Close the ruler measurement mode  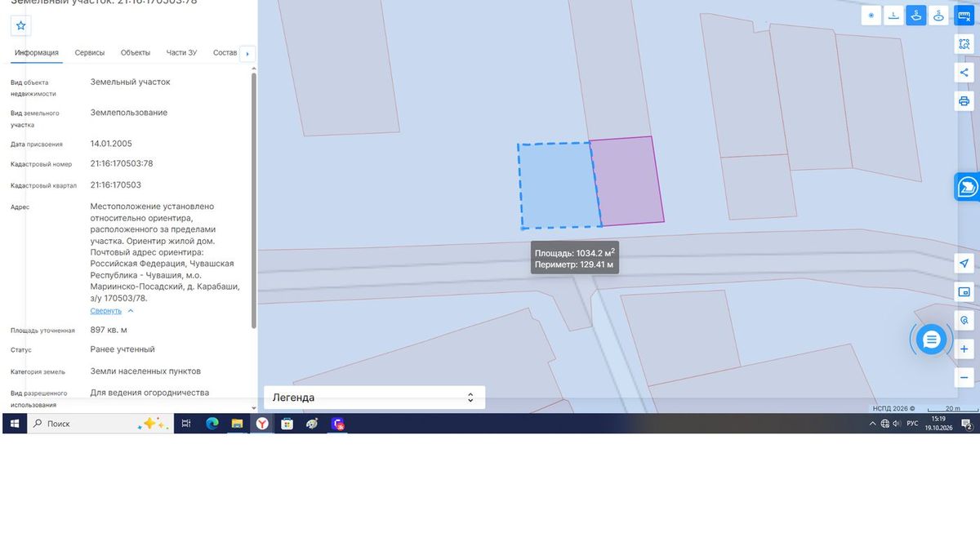tap(964, 16)
